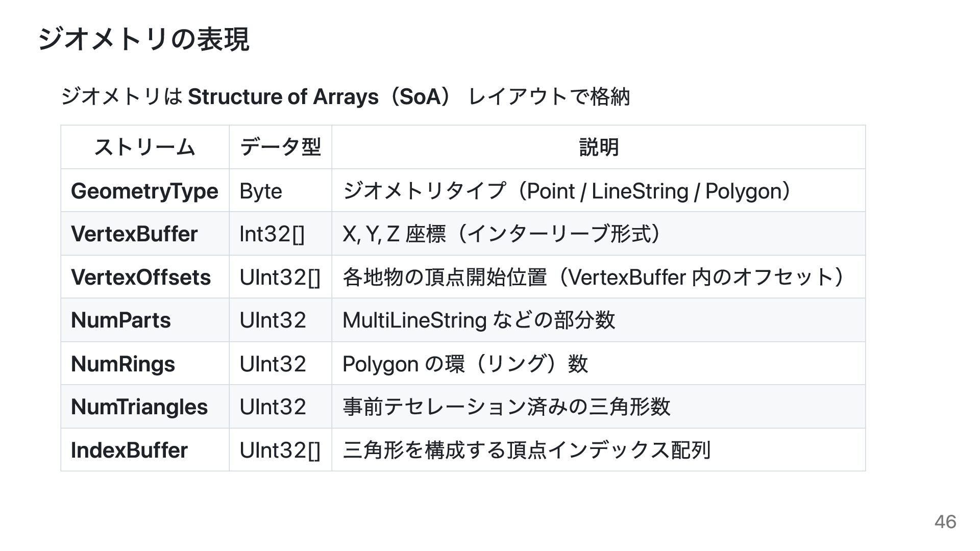Click the 説明 column header
The width and height of the screenshot is (980, 551).
599,147
